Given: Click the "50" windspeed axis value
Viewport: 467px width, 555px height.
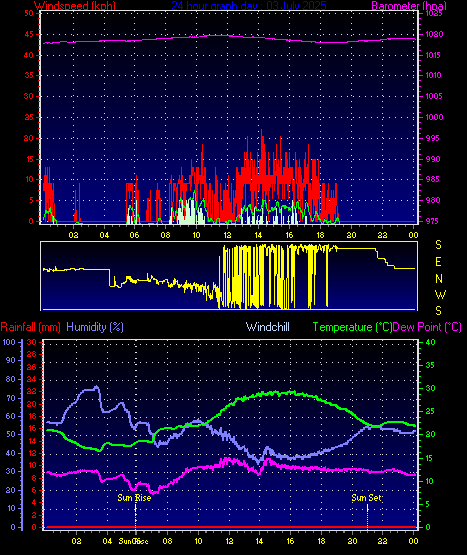Looking at the screenshot, I should point(29,13).
